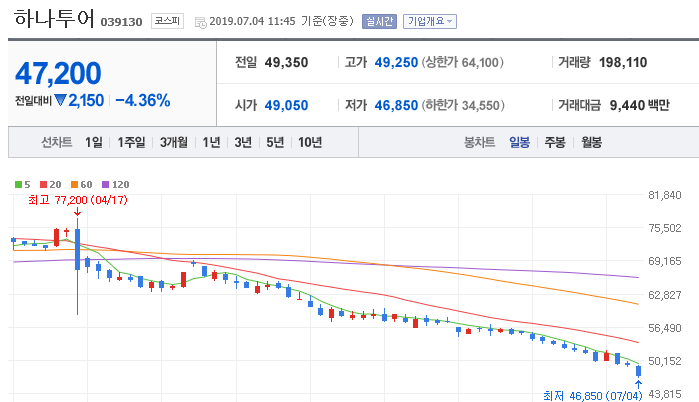Click the 하나투어 stock name title
Screen dimensions: 699x402
click(x=54, y=19)
